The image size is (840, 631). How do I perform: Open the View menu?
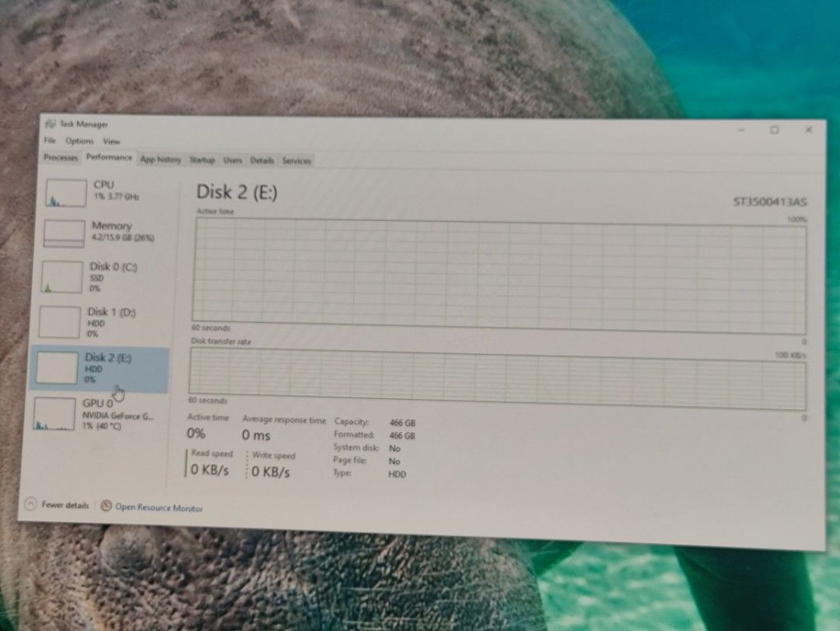(x=111, y=142)
